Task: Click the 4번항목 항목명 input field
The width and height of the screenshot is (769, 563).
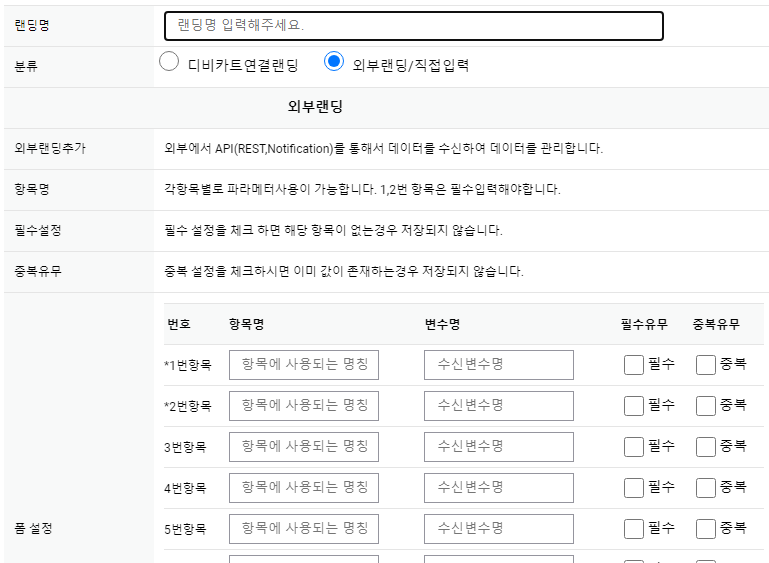Action: pyautogui.click(x=304, y=488)
